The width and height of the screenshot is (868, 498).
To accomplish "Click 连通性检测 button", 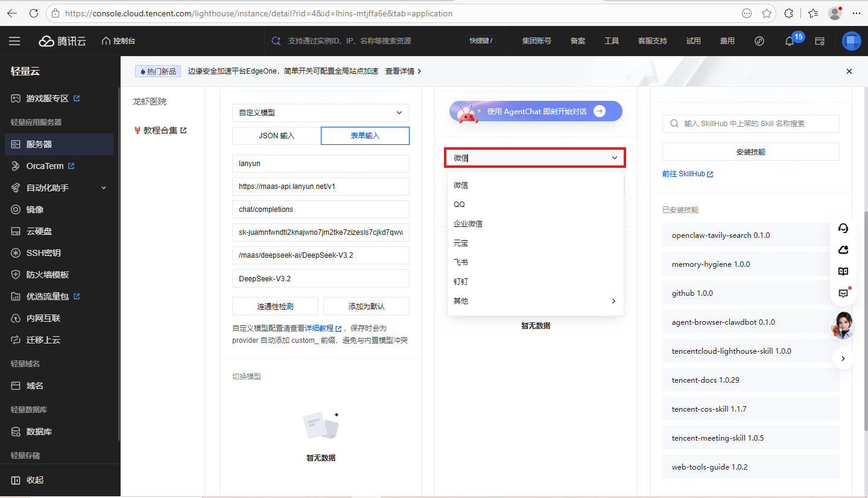I will coord(275,306).
